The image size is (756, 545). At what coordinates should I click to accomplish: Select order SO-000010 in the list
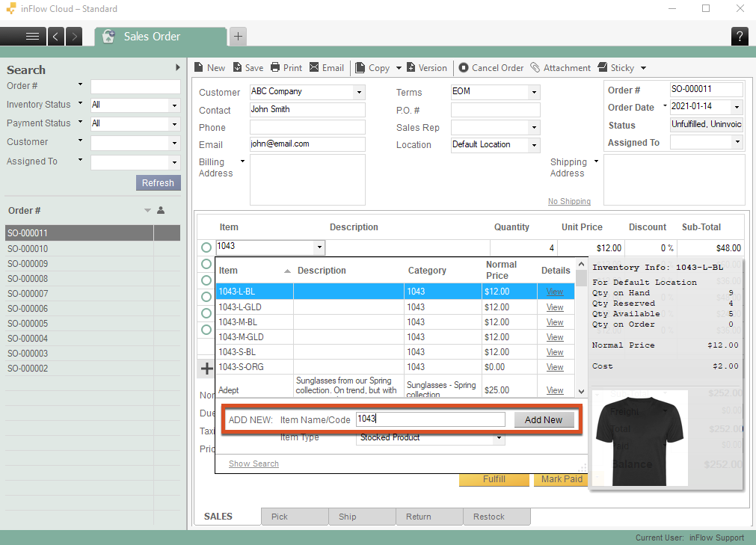pyautogui.click(x=28, y=249)
